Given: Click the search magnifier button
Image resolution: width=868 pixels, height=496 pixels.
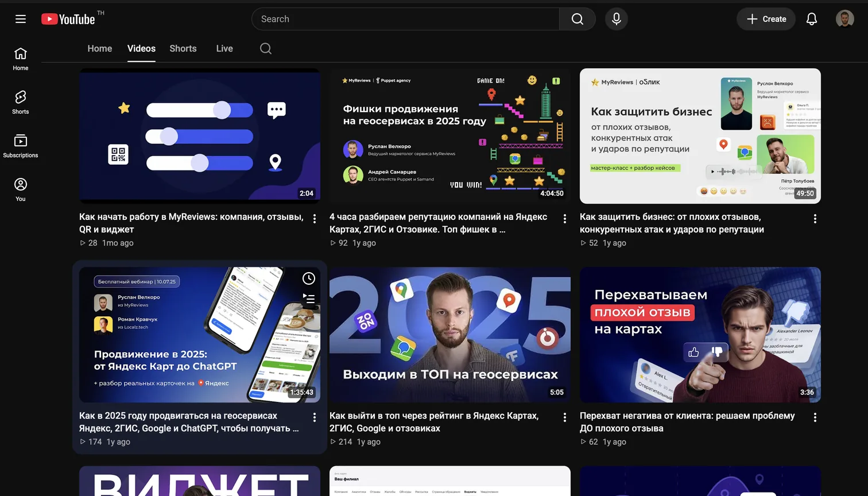Looking at the screenshot, I should pyautogui.click(x=578, y=19).
